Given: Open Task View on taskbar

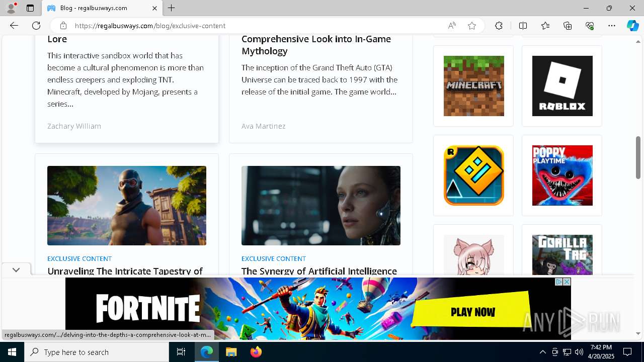Looking at the screenshot, I should [181, 352].
